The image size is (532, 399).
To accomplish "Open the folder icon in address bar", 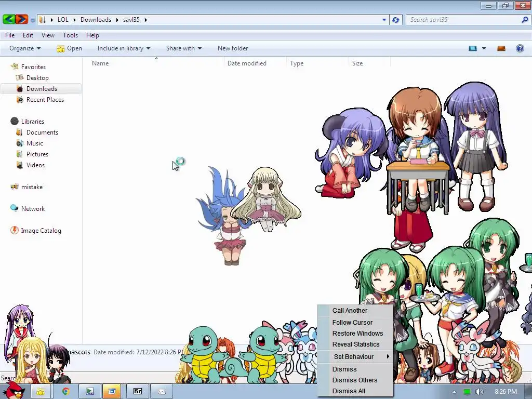I will coord(43,20).
